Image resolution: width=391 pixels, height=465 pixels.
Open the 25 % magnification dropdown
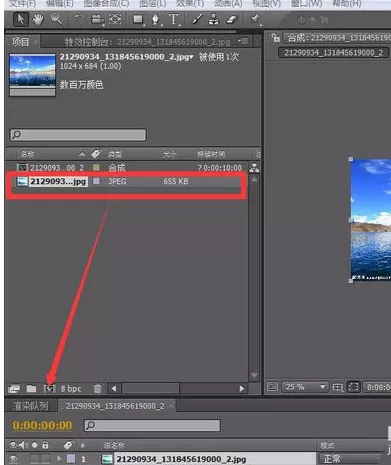[305, 387]
